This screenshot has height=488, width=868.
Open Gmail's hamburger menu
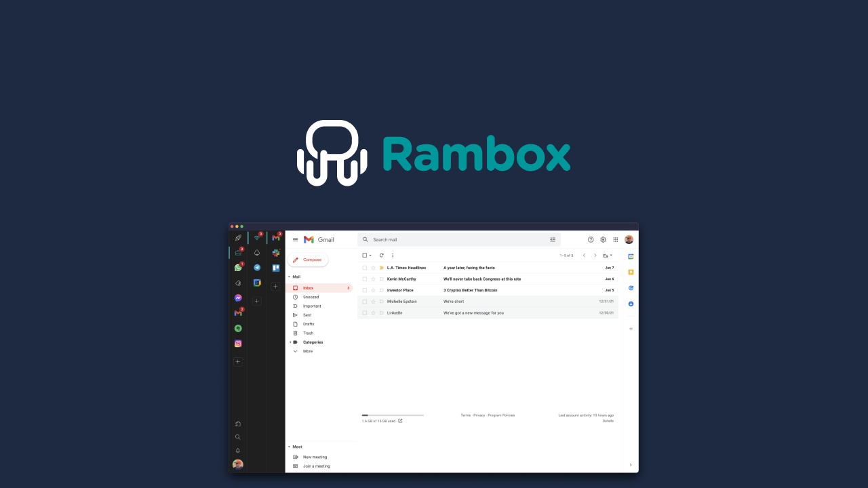[x=295, y=239]
